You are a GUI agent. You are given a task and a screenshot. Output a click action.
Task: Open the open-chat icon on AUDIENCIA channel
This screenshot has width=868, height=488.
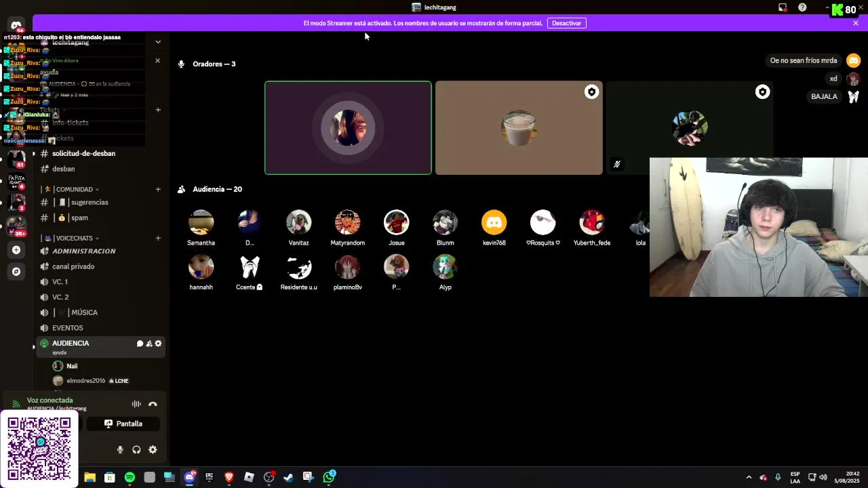(140, 344)
